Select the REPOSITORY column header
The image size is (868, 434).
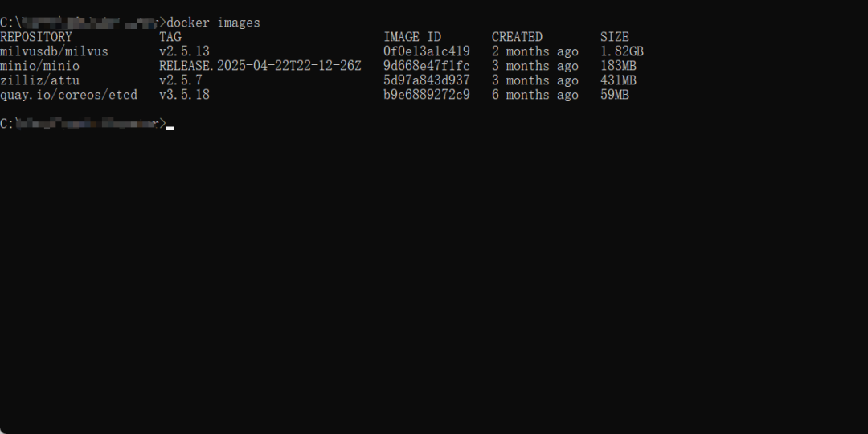tap(36, 37)
